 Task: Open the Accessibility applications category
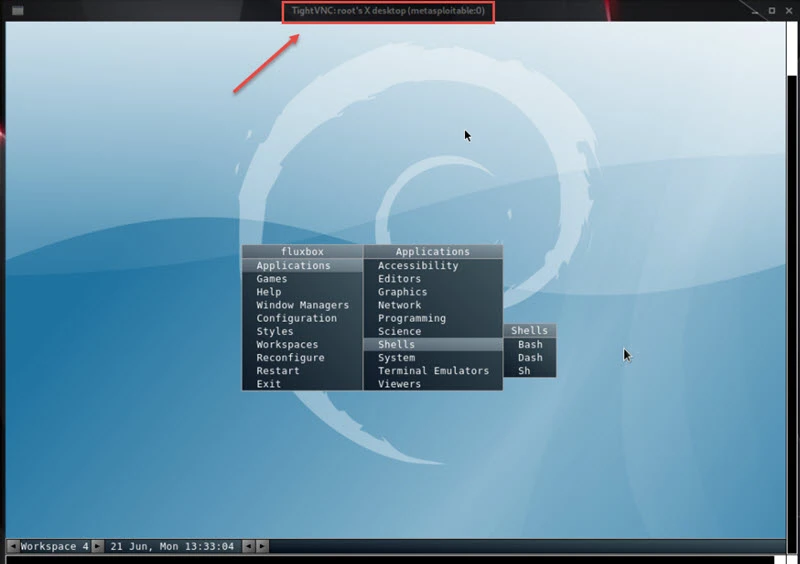433,265
